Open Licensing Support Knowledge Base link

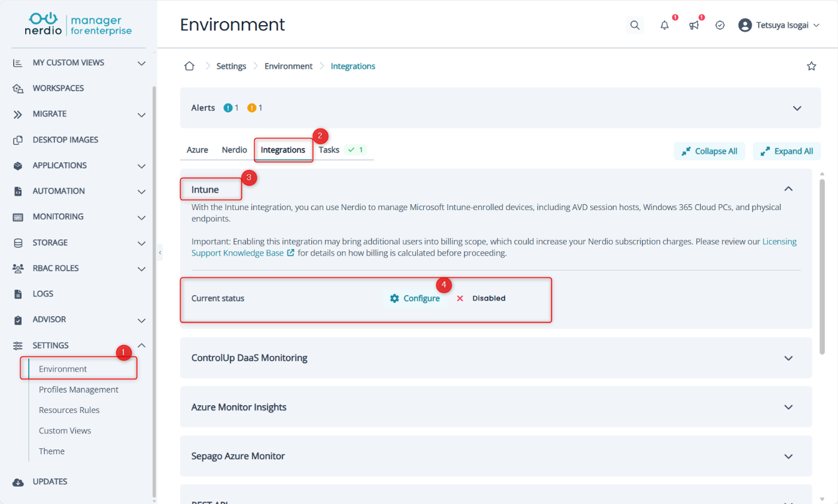494,248
